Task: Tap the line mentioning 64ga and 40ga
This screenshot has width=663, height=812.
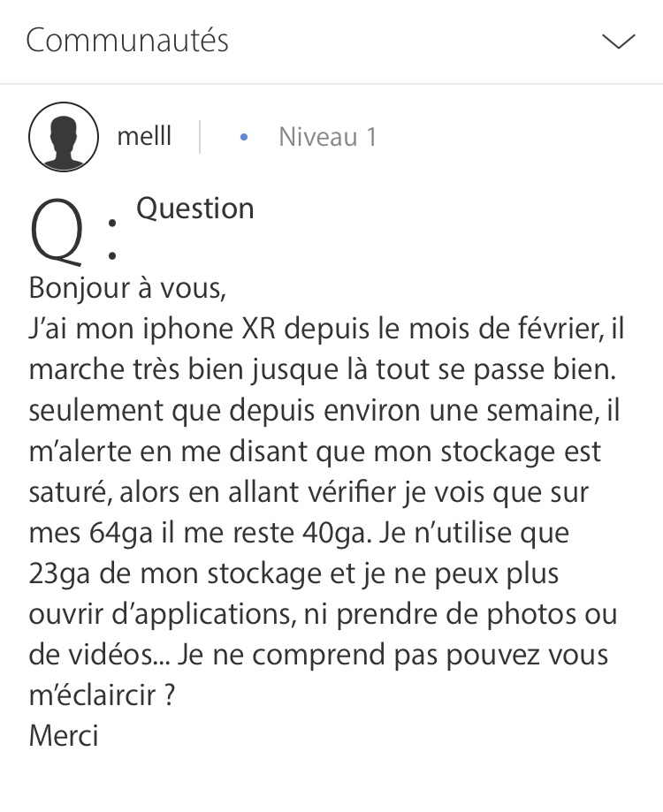Action: 299,535
